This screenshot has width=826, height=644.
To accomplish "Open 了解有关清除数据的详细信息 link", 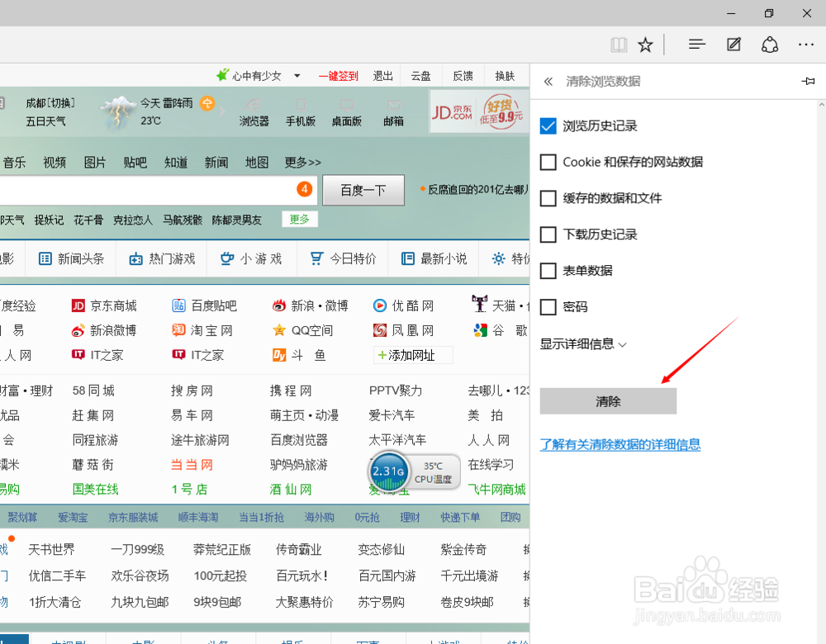I will 620,444.
